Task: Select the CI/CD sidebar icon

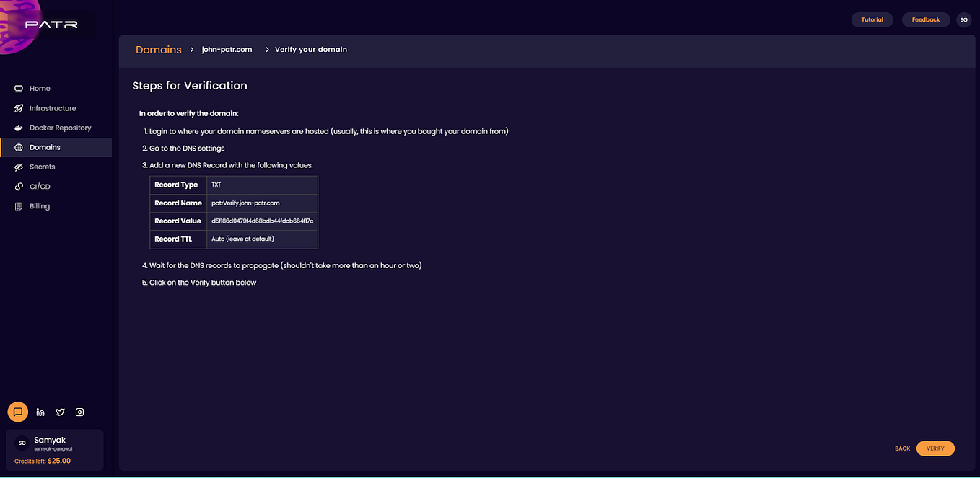Action: click(x=19, y=186)
